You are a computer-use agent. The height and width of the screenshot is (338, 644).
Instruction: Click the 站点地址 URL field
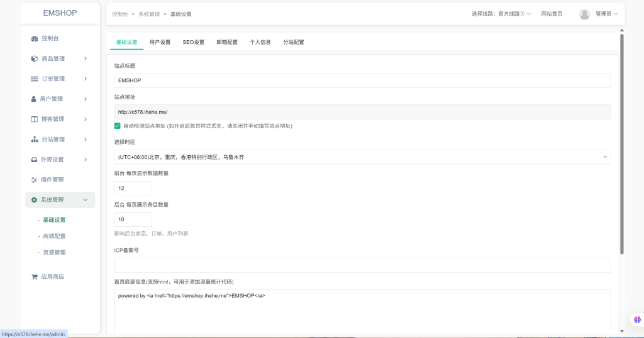pos(362,112)
